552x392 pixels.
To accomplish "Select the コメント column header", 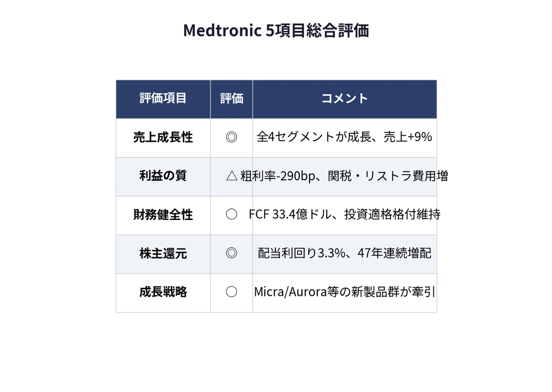I will tap(345, 98).
